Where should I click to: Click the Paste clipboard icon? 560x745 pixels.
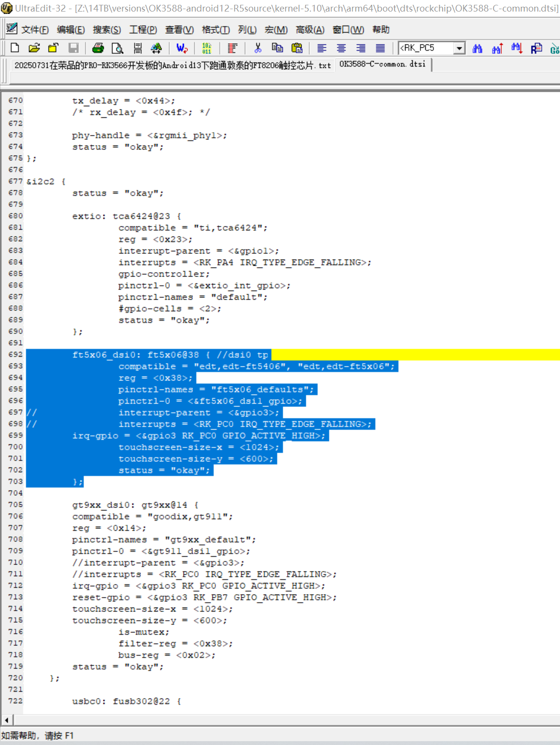coord(297,48)
